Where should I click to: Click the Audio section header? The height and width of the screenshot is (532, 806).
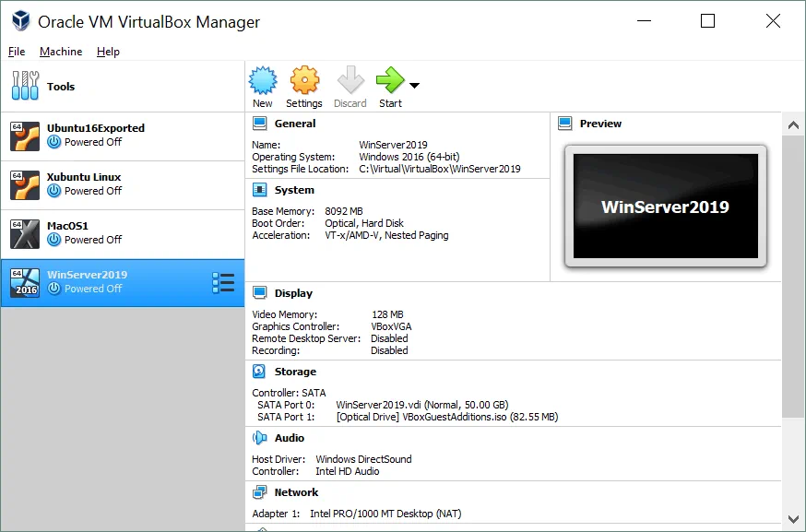coord(289,438)
